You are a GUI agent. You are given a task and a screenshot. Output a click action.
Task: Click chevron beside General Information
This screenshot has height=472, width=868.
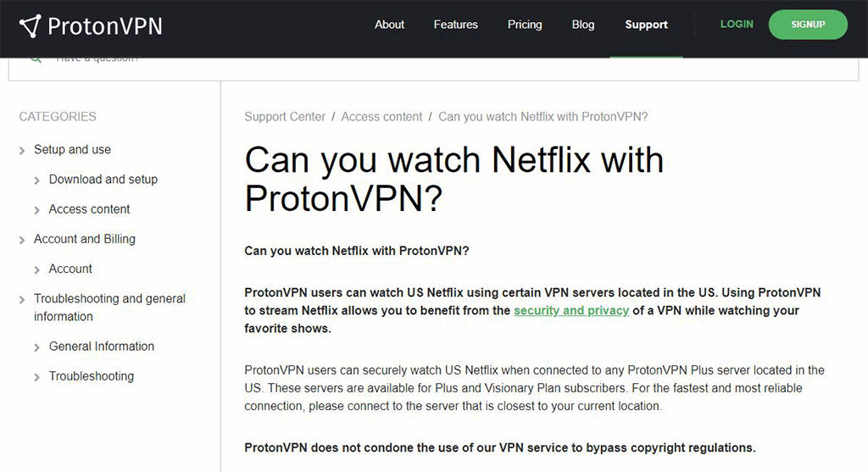click(x=37, y=347)
